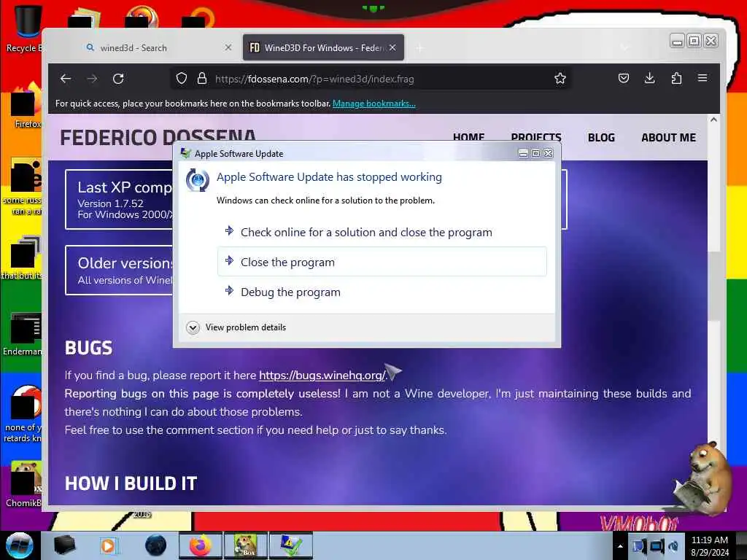Click the site security padlock icon

click(202, 79)
